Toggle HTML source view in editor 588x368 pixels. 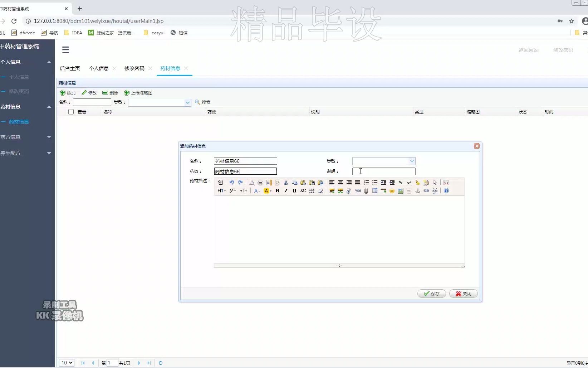point(220,183)
